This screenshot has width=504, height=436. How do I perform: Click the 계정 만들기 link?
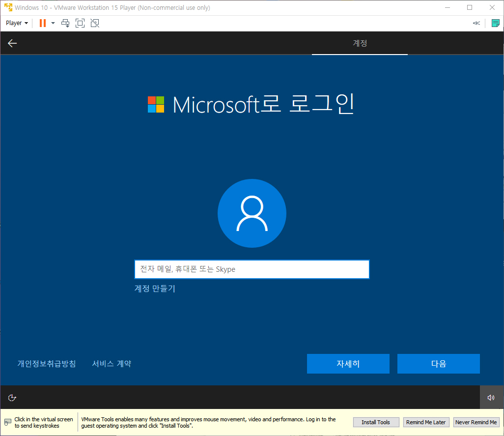pyautogui.click(x=155, y=289)
